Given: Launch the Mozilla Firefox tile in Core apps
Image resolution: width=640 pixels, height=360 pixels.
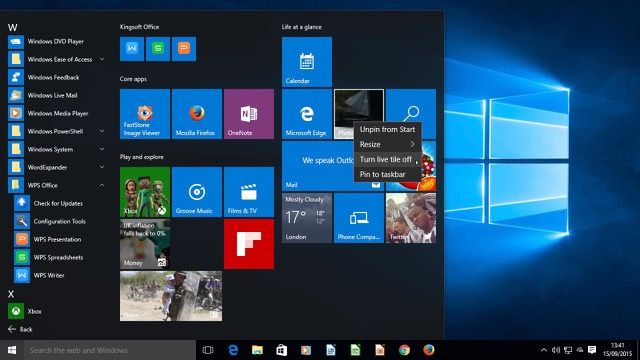Looking at the screenshot, I should 197,114.
